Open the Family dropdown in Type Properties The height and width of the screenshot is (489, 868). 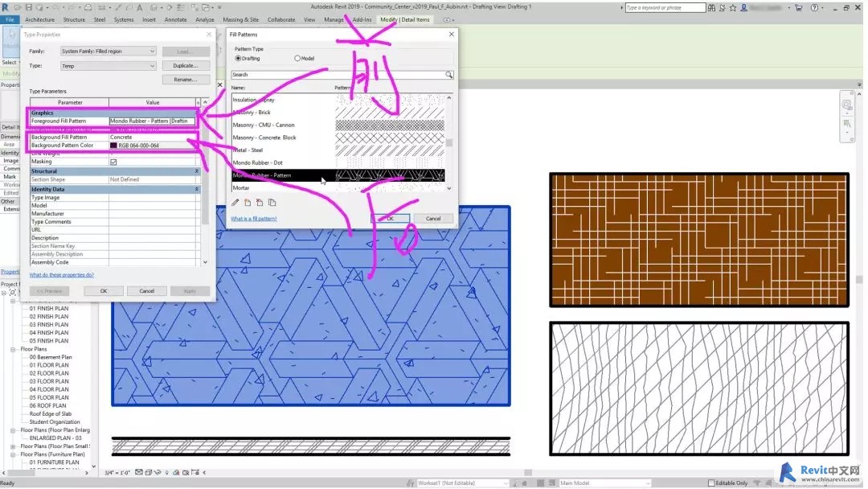coord(108,51)
